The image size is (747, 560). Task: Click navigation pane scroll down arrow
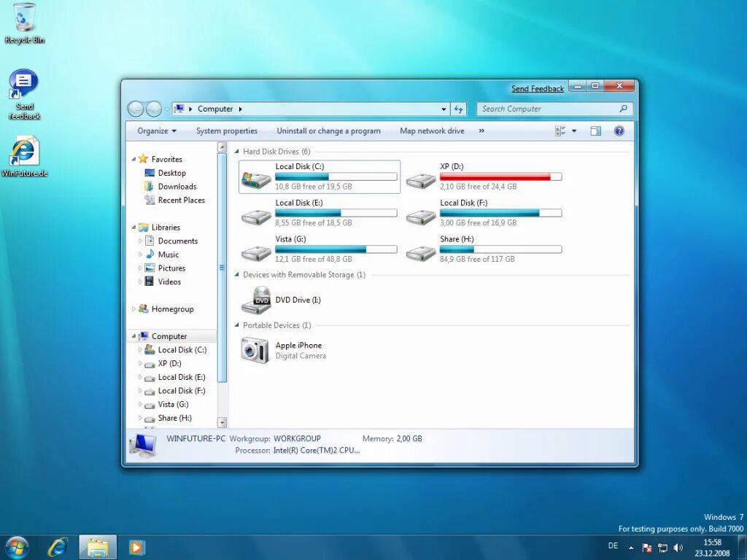tap(222, 422)
